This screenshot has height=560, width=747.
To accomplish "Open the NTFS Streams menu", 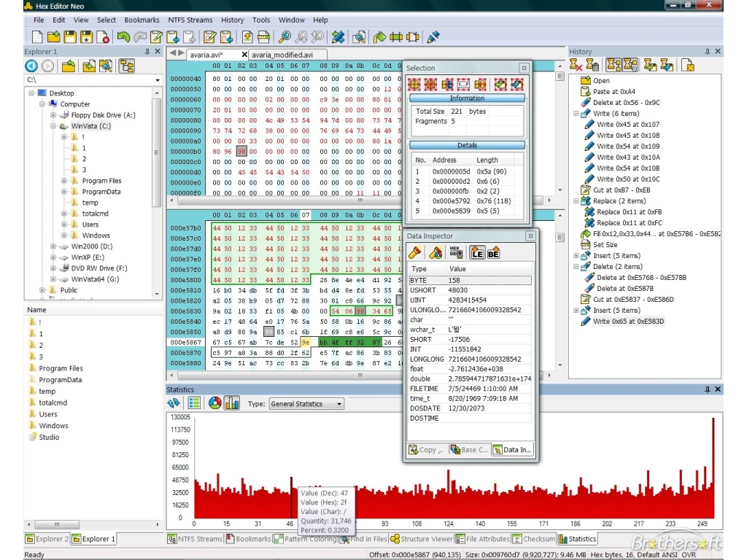I will (x=190, y=20).
